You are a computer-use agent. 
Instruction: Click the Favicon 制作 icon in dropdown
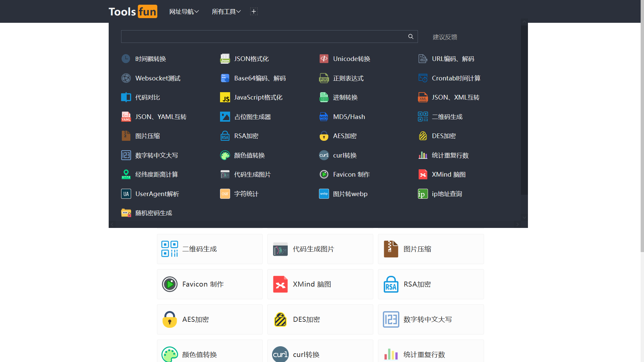[324, 174]
